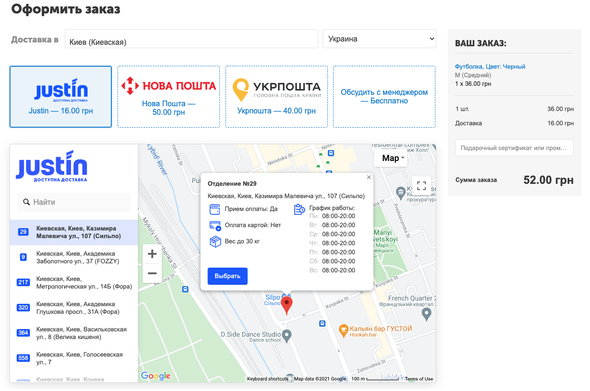Image resolution: width=590 pixels, height=391 pixels.
Task: Choose Укрпошта delivery for 40.00 грн
Action: tap(277, 97)
